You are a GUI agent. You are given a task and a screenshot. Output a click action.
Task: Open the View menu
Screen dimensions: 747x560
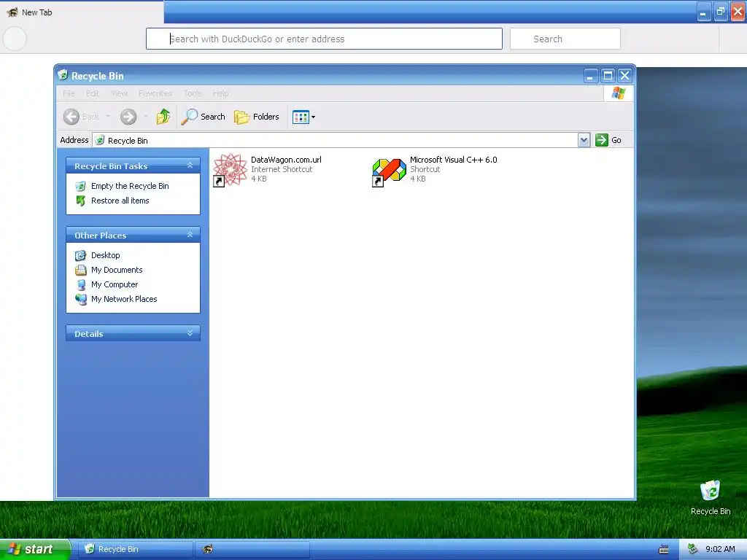(119, 93)
